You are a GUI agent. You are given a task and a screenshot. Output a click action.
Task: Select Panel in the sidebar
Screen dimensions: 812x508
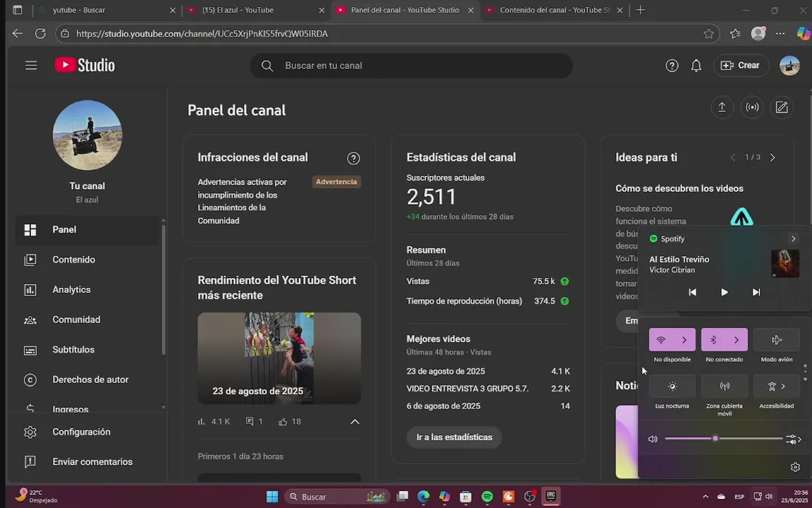point(87,229)
